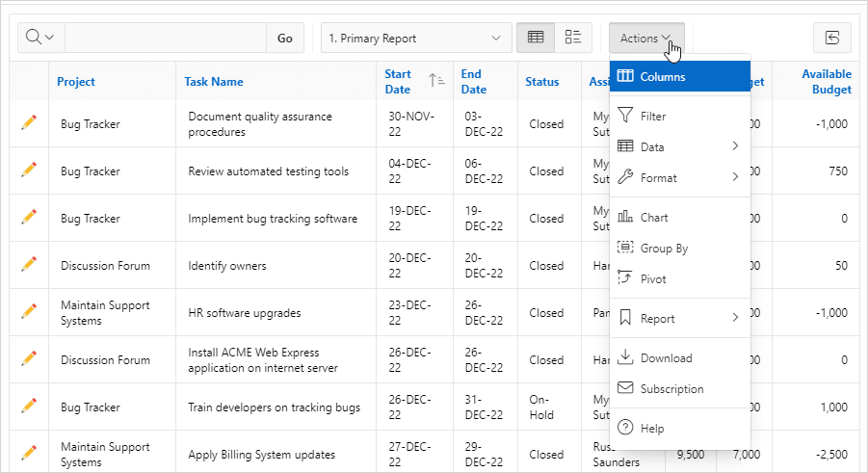Screen dimensions: 868x473
Task: Switch to the detail view icon
Action: [573, 38]
